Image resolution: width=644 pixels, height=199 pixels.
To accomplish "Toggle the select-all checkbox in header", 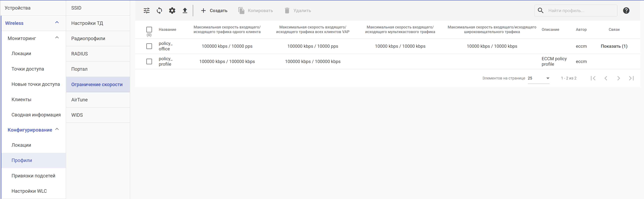I will [x=149, y=29].
